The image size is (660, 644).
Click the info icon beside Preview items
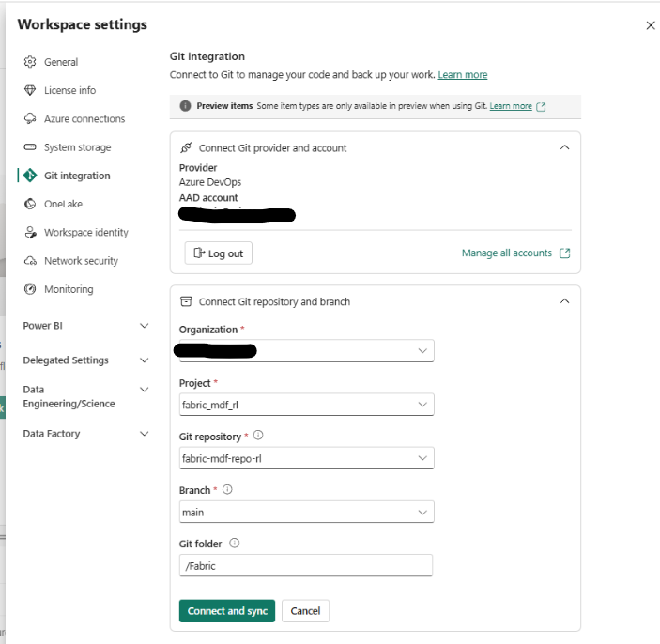tap(185, 106)
